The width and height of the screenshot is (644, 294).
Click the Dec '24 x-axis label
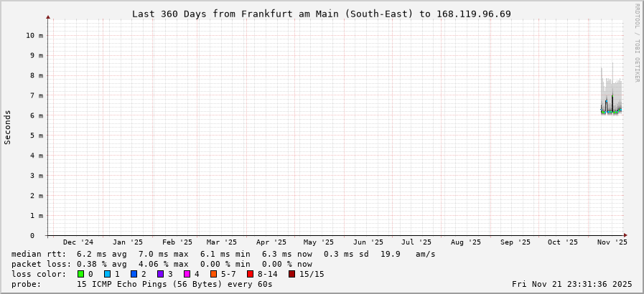click(x=78, y=242)
